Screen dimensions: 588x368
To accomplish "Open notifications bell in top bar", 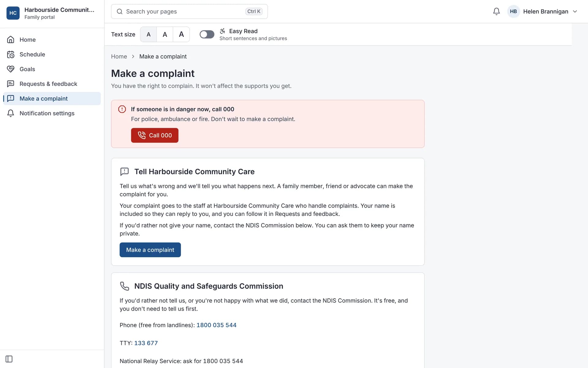I will tap(496, 11).
